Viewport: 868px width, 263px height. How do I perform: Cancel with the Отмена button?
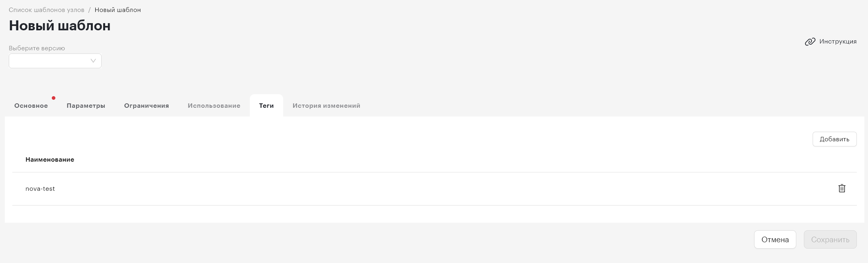(x=775, y=239)
